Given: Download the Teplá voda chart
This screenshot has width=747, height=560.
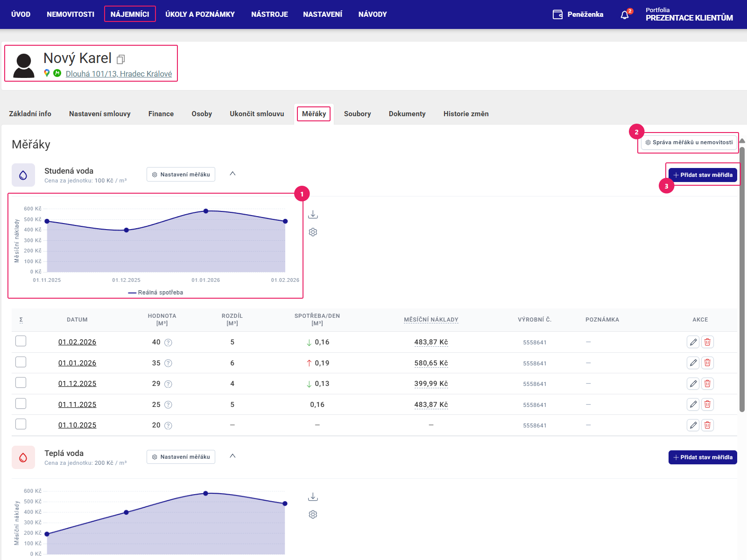Looking at the screenshot, I should pos(313,497).
